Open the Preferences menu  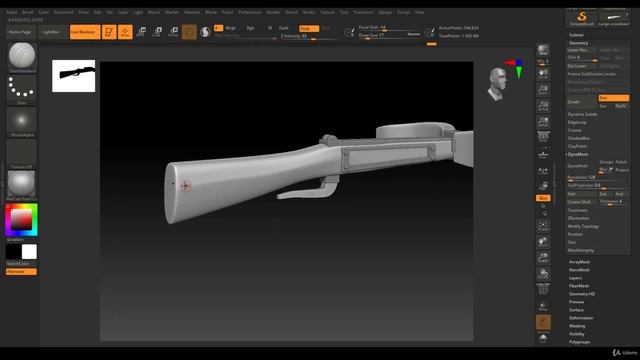click(x=250, y=12)
